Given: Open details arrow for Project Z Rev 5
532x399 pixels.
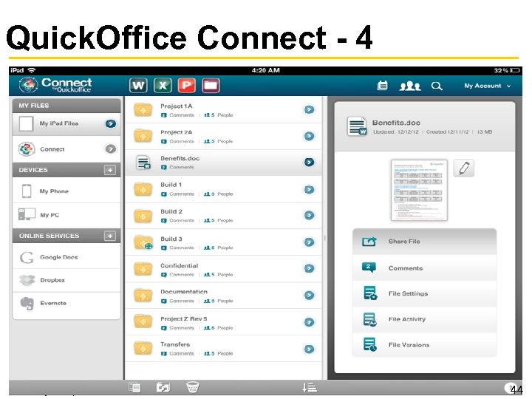Looking at the screenshot, I should pos(309,322).
